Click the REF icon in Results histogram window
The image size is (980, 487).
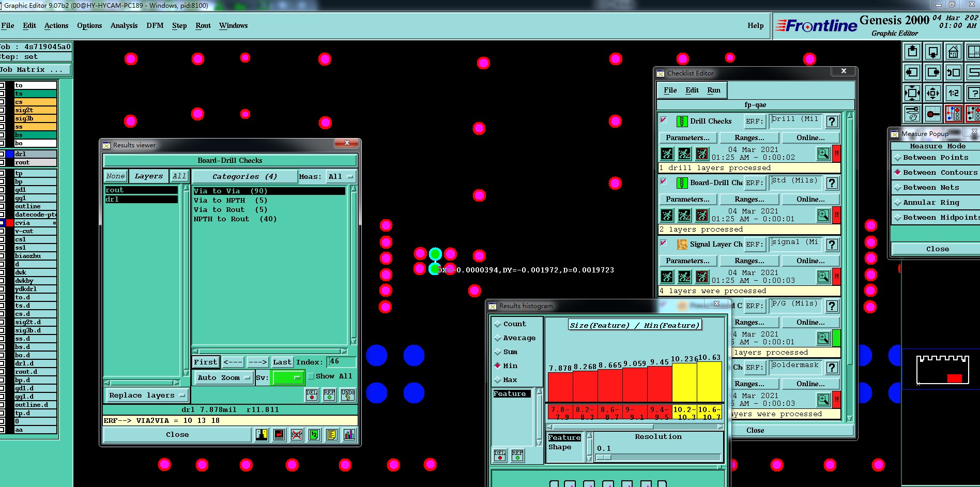point(517,455)
